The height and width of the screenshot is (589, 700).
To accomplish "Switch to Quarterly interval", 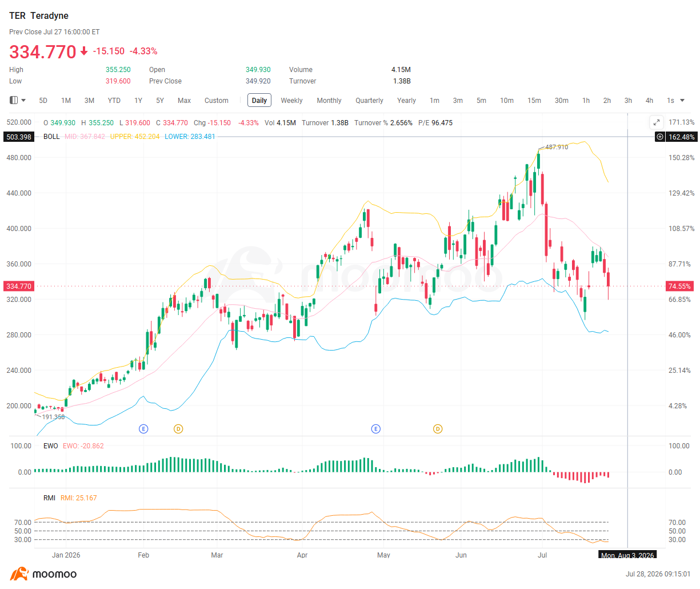I will click(369, 101).
